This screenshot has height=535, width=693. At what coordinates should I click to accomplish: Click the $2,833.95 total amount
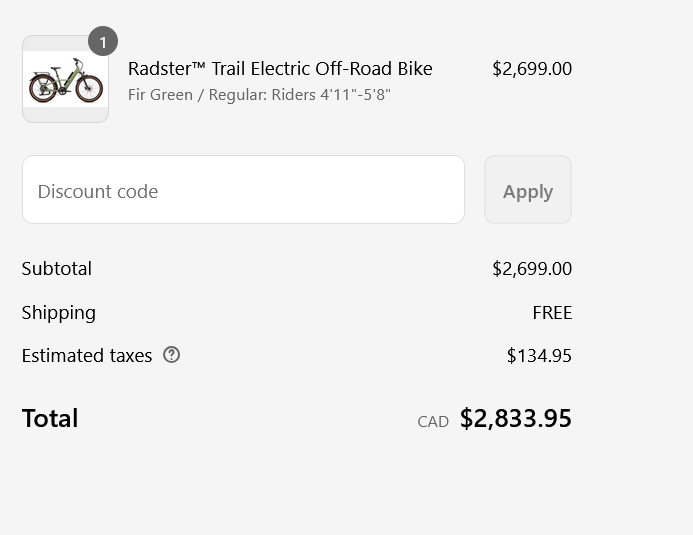point(515,419)
